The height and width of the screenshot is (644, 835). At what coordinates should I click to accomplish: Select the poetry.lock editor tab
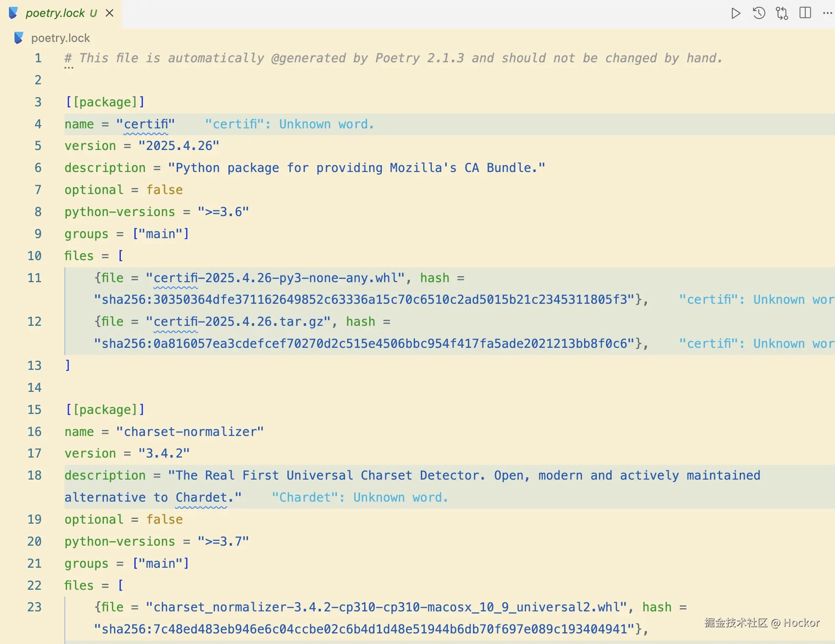pyautogui.click(x=55, y=13)
